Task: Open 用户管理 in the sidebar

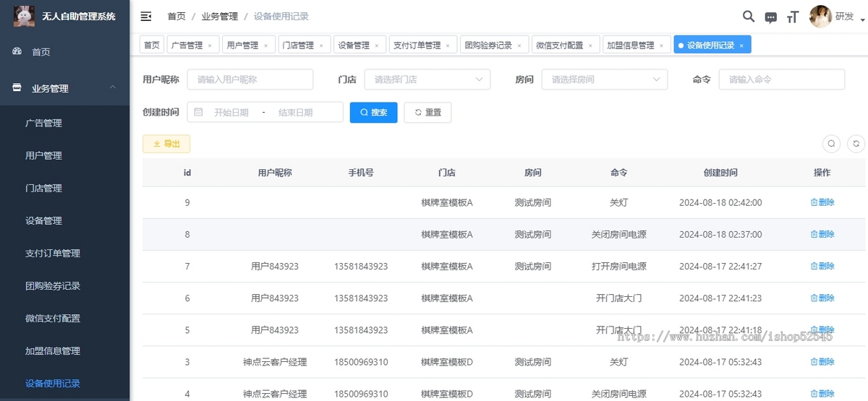Action: (43, 155)
